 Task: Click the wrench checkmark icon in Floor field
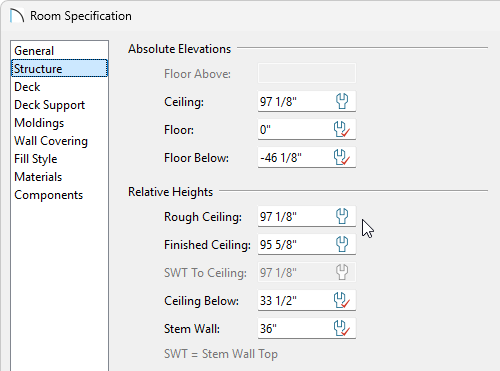click(x=342, y=129)
